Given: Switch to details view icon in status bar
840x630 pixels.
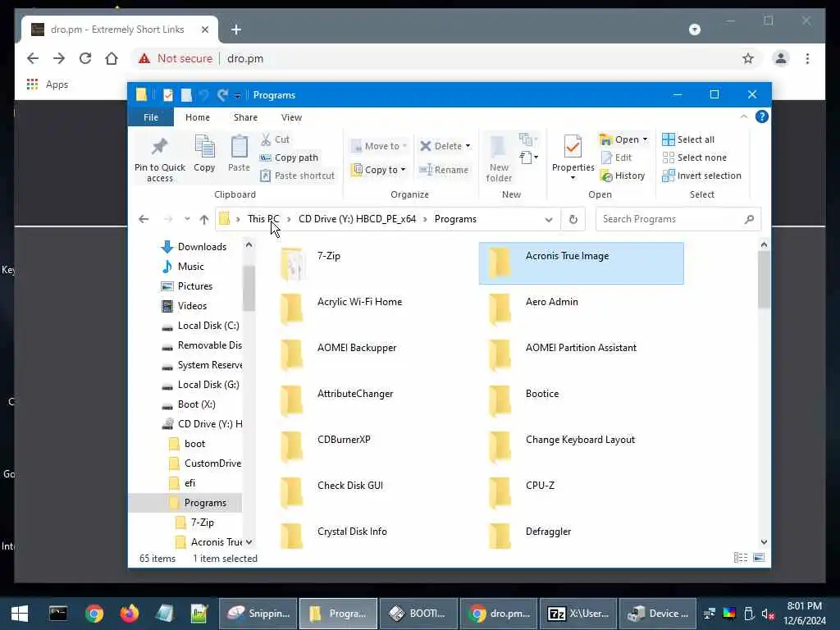Looking at the screenshot, I should 741,558.
